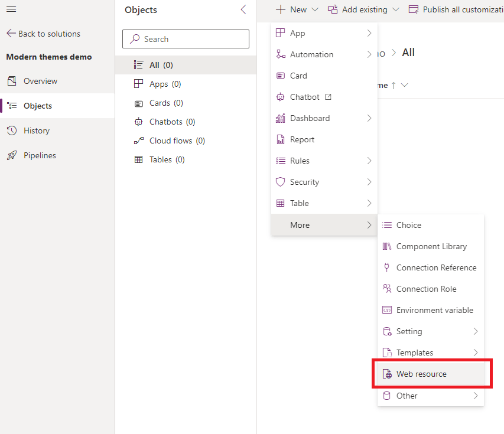The width and height of the screenshot is (504, 434).
Task: Open the Dashboard submenu item
Action: pos(310,118)
